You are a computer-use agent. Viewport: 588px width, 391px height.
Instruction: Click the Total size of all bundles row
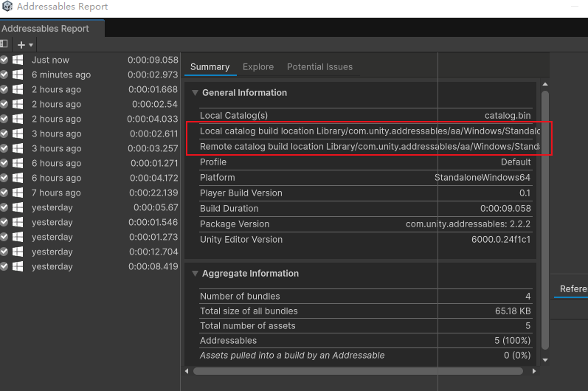point(366,311)
